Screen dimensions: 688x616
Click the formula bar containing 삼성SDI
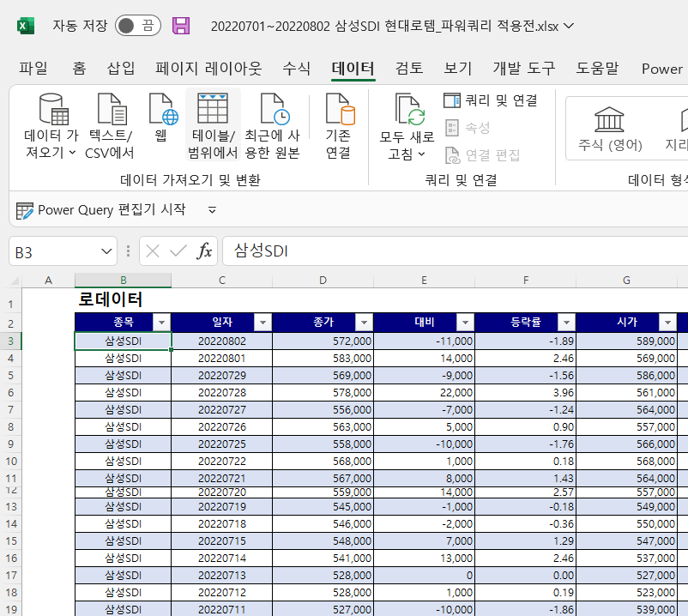coord(455,251)
